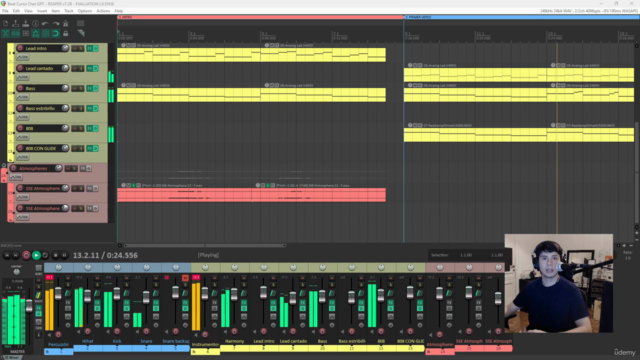Mute the 808 track
Screen dimensions: 640x360
tap(75, 129)
